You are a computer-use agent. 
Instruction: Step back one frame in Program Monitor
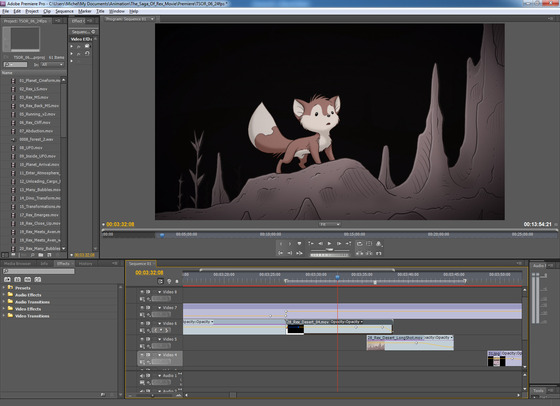320,244
